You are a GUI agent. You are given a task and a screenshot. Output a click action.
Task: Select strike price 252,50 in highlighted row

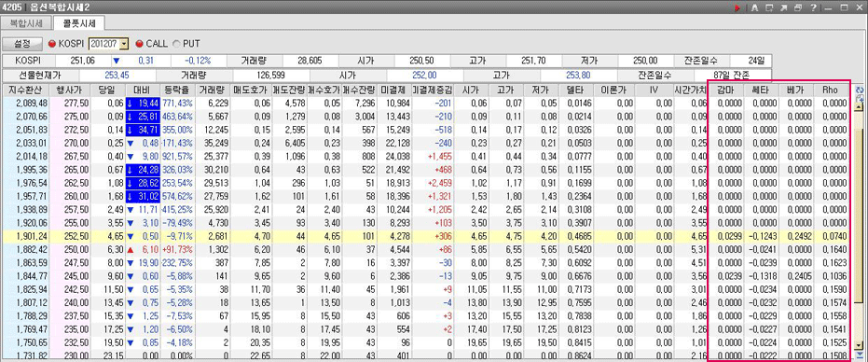[x=70, y=236]
